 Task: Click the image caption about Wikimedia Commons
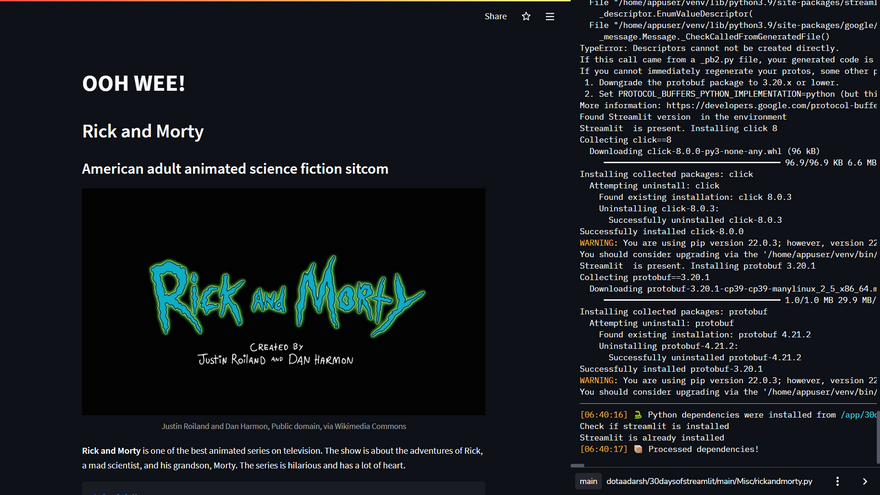283,426
